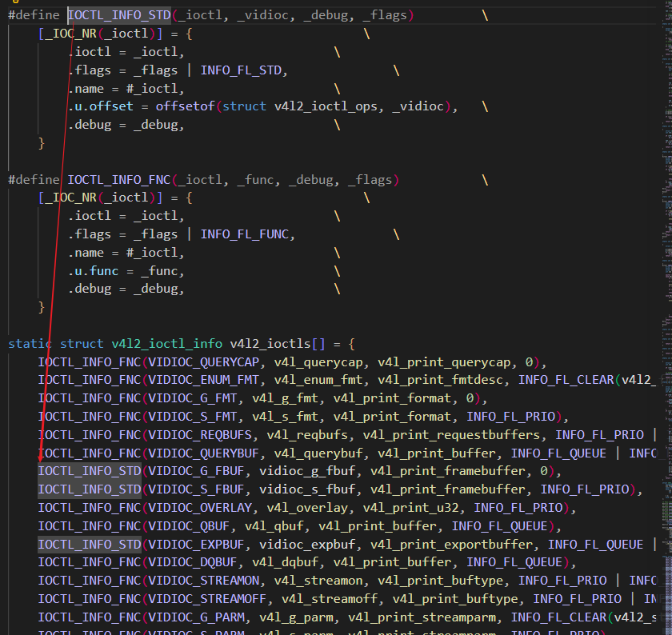Select the v4l2_ioctl_ops struct name

[326, 106]
